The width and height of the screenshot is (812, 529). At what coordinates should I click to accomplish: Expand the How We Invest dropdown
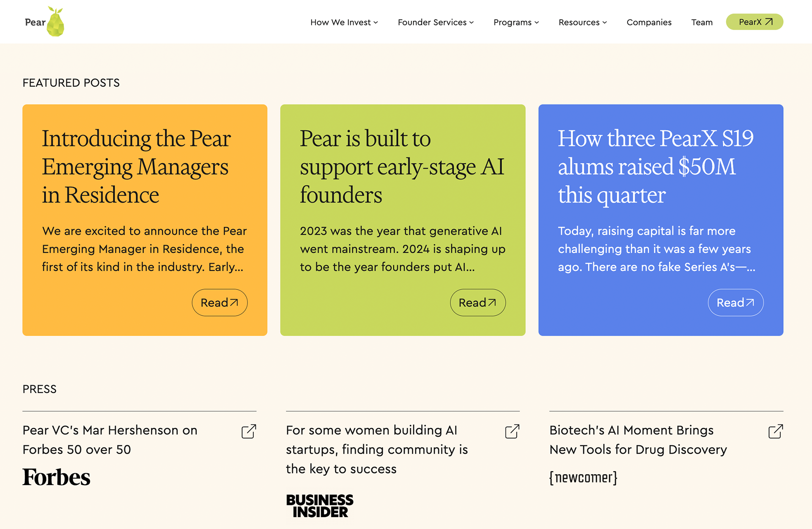tap(344, 22)
